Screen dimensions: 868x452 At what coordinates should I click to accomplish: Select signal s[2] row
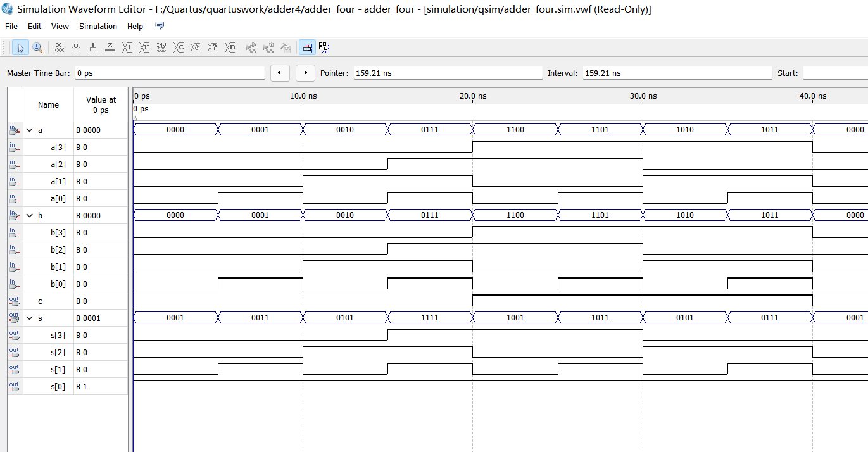(x=67, y=352)
